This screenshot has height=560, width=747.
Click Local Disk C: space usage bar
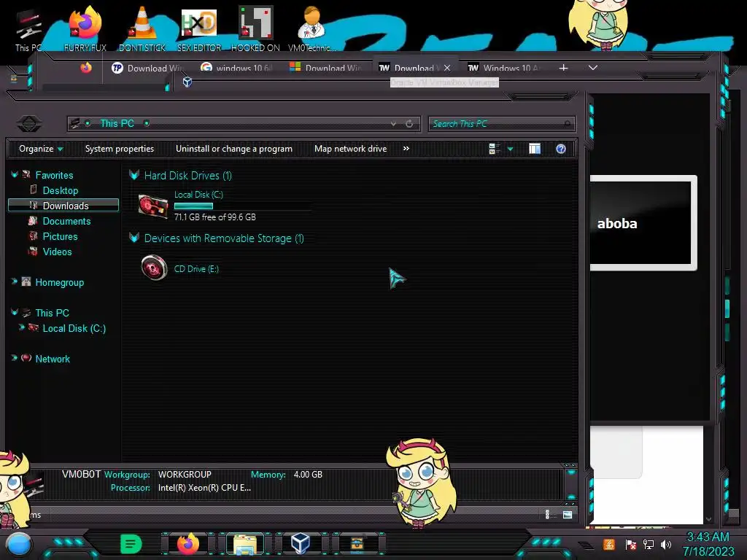click(x=193, y=206)
